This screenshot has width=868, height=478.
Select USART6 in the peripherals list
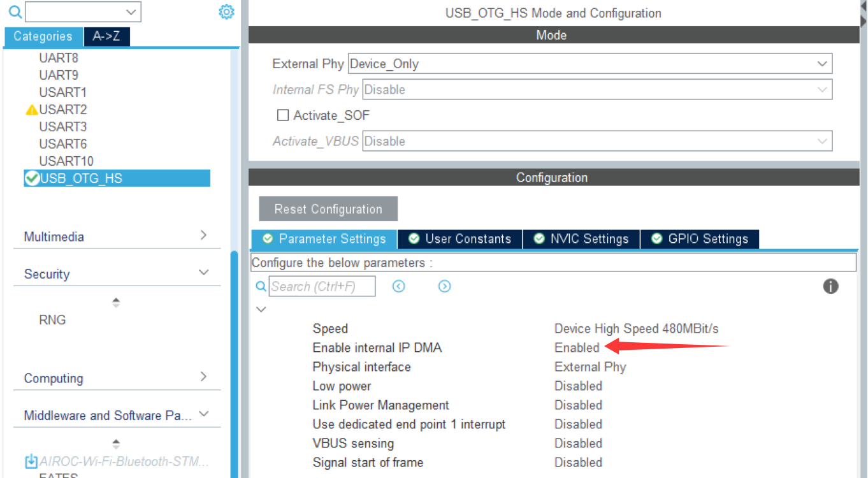(x=62, y=144)
